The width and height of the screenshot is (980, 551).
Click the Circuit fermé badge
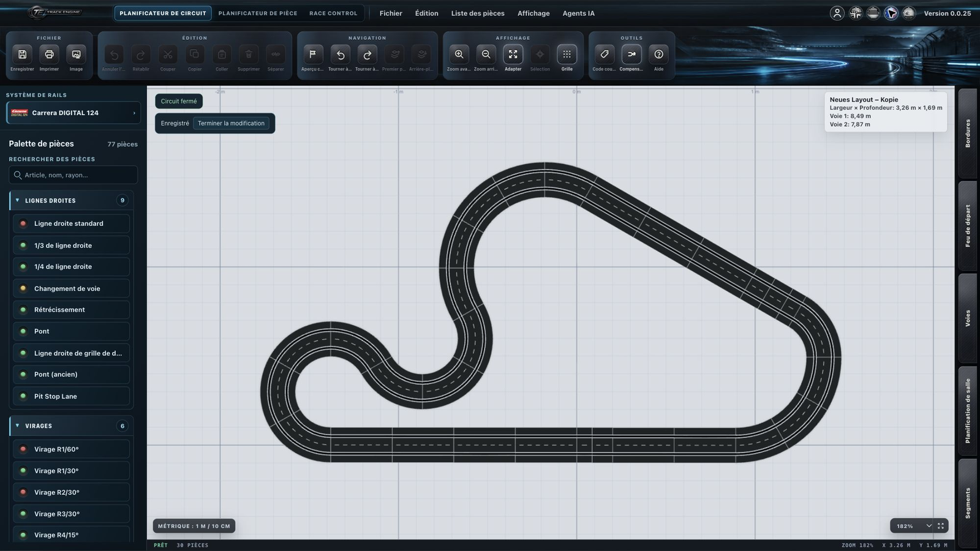tap(179, 101)
